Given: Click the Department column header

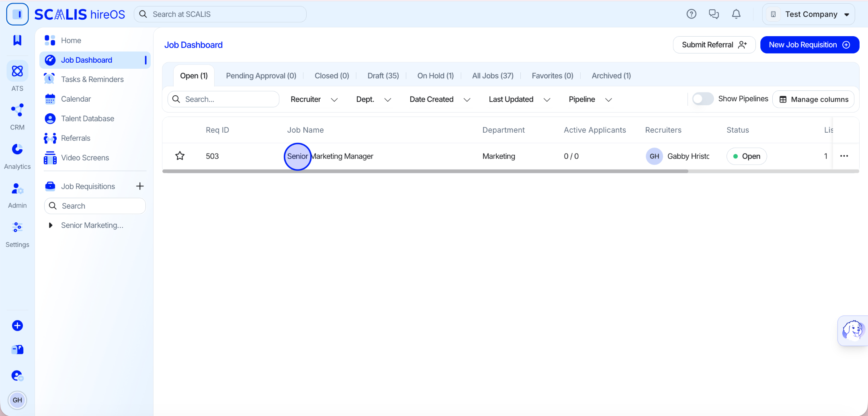Looking at the screenshot, I should coord(504,130).
